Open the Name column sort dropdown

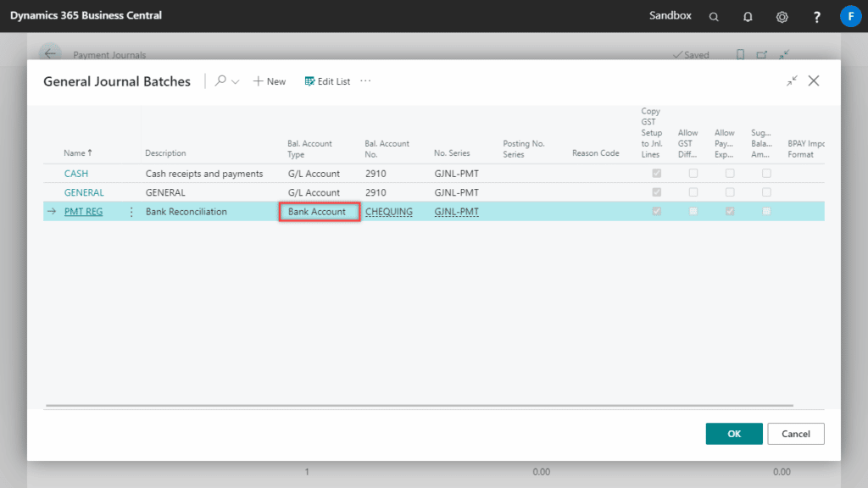click(75, 152)
